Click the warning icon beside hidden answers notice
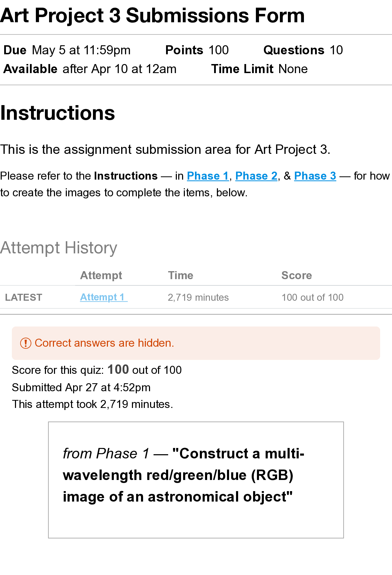 [26, 343]
